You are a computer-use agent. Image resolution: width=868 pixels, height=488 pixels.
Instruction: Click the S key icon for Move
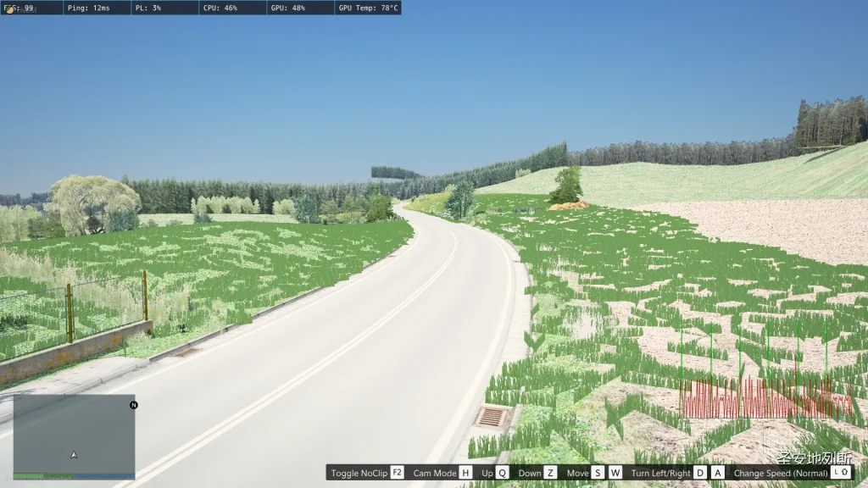[x=598, y=473]
